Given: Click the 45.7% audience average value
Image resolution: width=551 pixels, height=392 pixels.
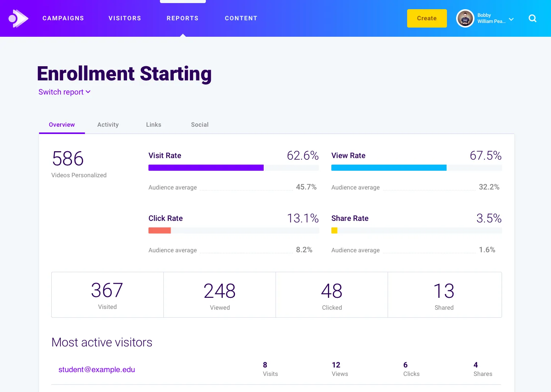Looking at the screenshot, I should click(306, 187).
